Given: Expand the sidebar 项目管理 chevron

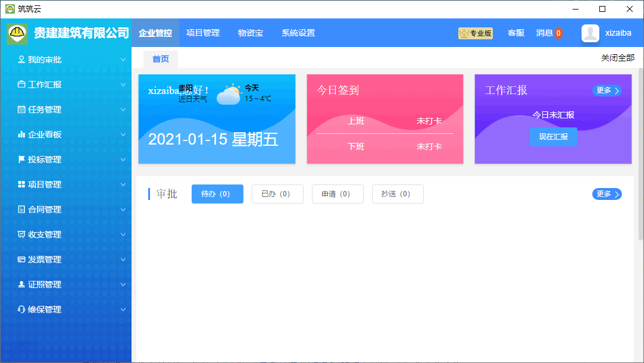Looking at the screenshot, I should point(123,184).
